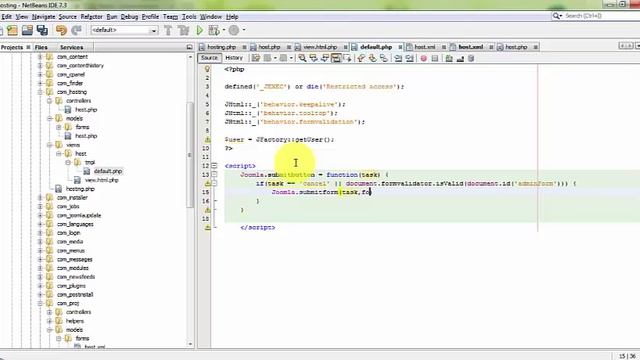Click the lightbulb hint on line 1
Image resolution: width=640 pixels, height=360 pixels.
pyautogui.click(x=207, y=69)
